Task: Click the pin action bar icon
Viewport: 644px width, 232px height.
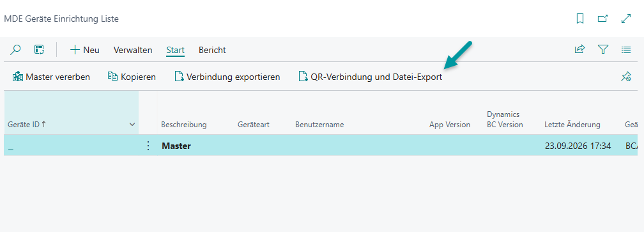Action: click(626, 77)
